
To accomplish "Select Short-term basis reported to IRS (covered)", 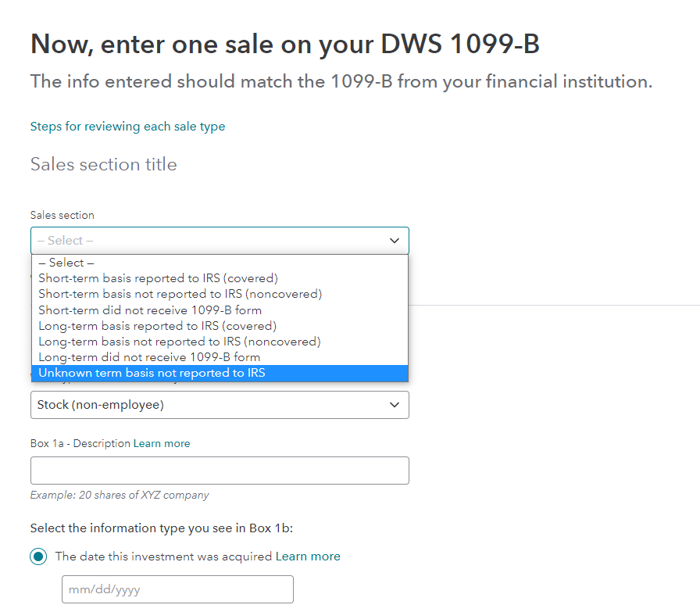I will 158,278.
